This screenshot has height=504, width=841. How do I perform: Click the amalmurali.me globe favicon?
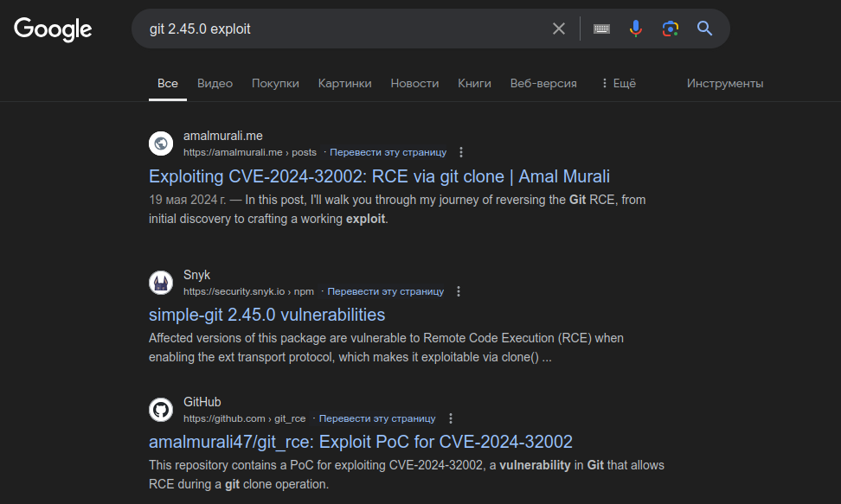point(161,144)
